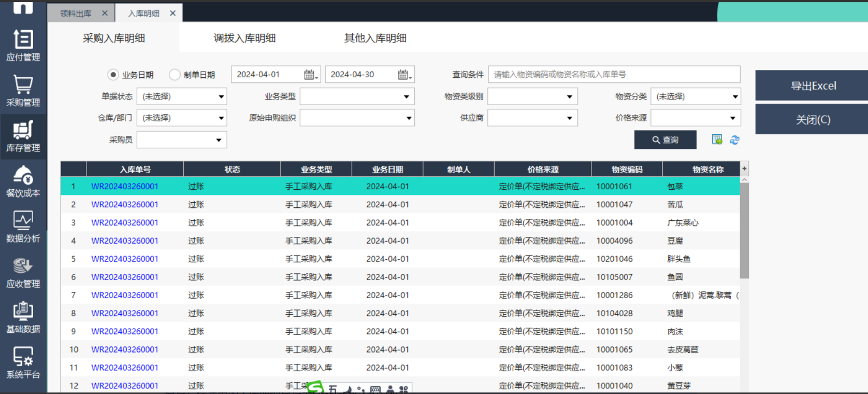Image resolution: width=868 pixels, height=394 pixels.
Task: Switch to 调拨入库明细 tab
Action: pos(244,38)
